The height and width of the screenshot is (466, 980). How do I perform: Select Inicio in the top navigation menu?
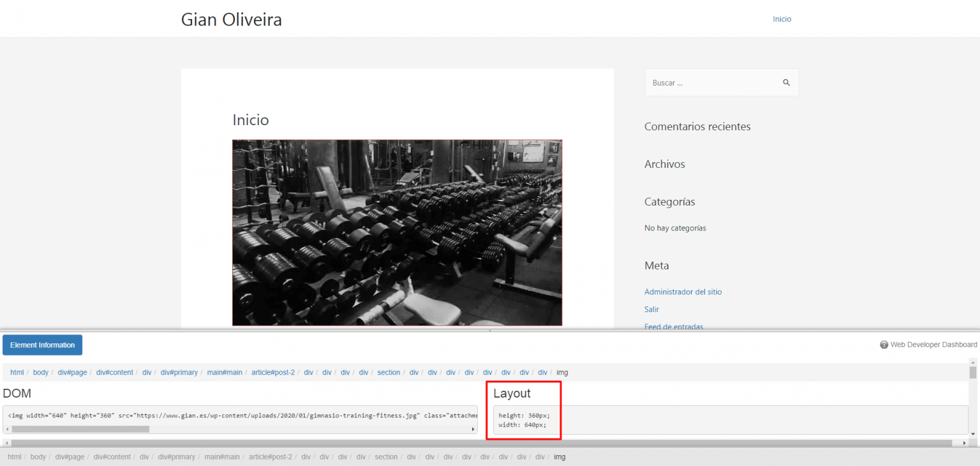(782, 19)
